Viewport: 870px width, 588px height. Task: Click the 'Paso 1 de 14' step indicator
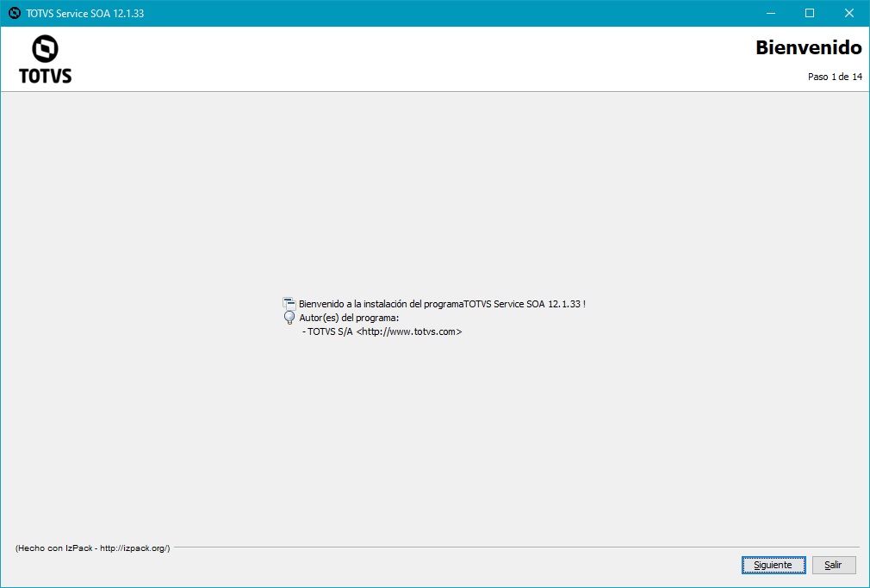pos(835,77)
